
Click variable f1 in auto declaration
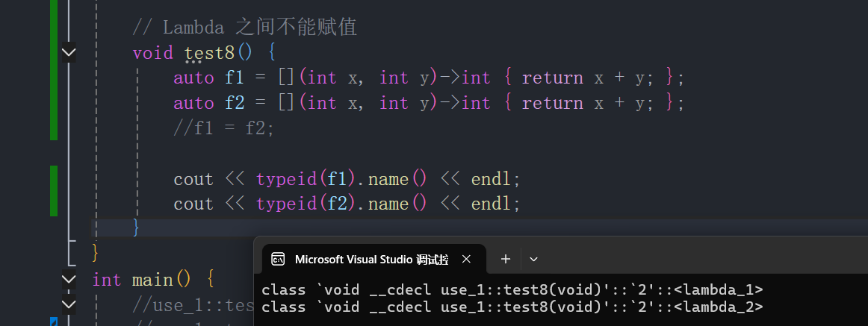(234, 78)
